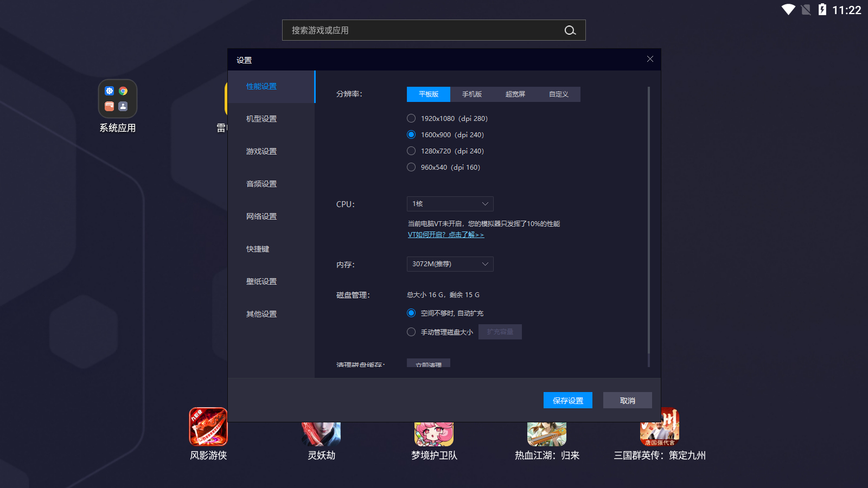
Task: Select 空间不够时，自动扩充 disk option
Action: click(x=411, y=313)
